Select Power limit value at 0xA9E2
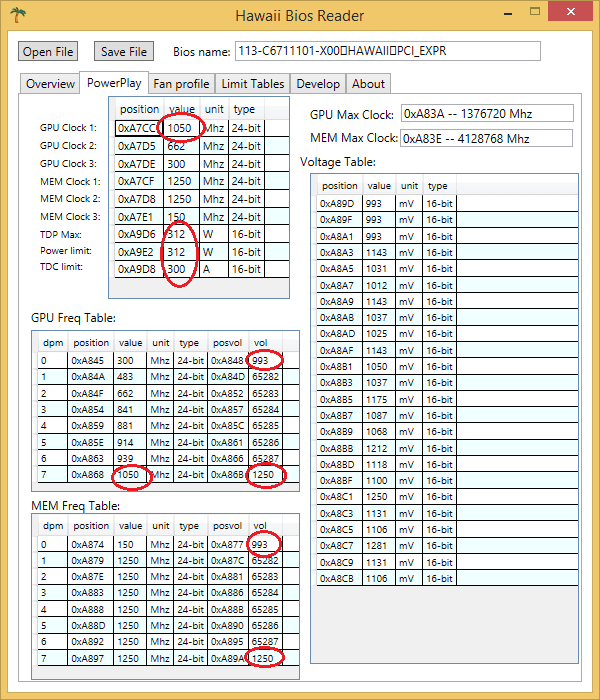The image size is (600, 700). pos(181,252)
